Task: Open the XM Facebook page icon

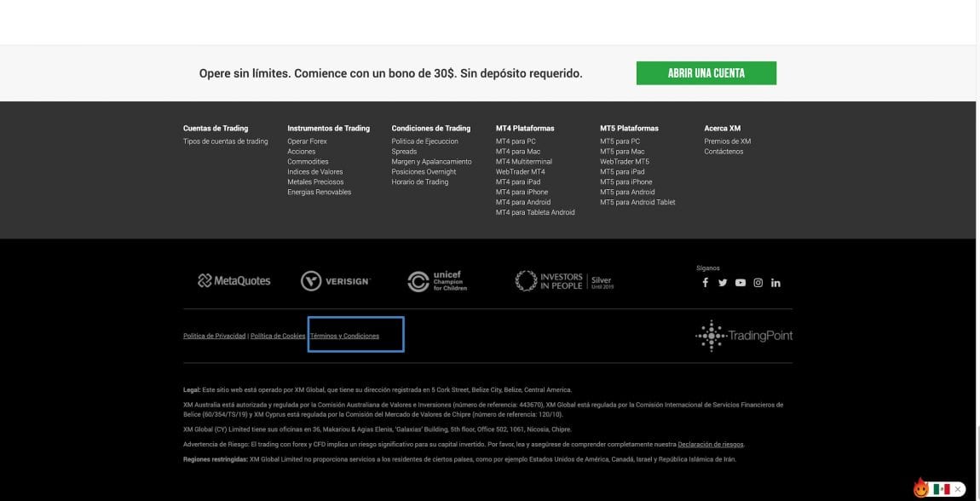Action: point(705,283)
